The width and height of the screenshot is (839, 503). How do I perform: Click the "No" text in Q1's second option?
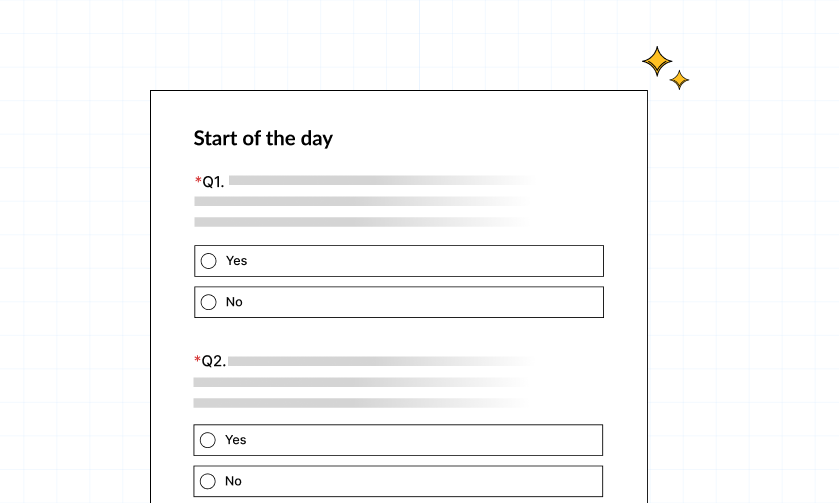click(x=234, y=302)
